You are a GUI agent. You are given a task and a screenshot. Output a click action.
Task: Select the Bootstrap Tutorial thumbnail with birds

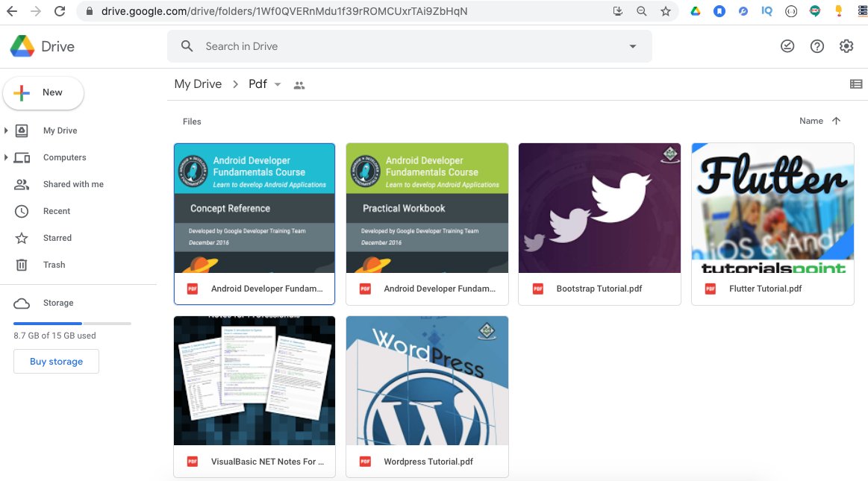click(599, 209)
